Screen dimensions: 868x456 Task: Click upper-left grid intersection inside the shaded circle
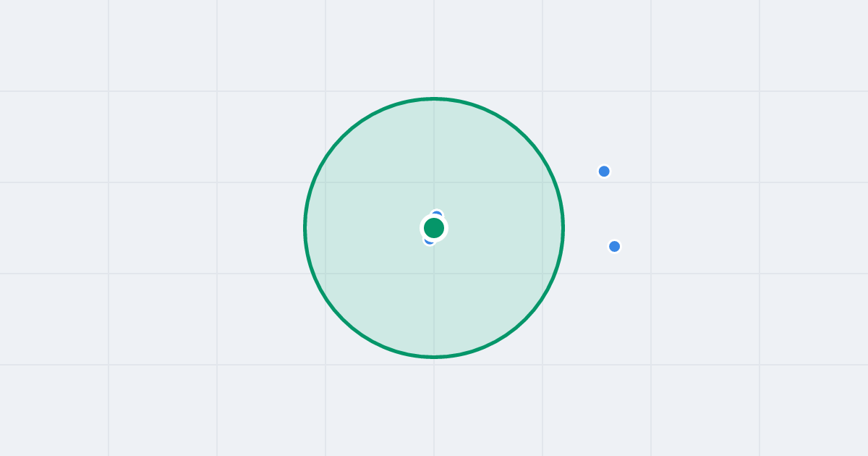pyautogui.click(x=325, y=182)
